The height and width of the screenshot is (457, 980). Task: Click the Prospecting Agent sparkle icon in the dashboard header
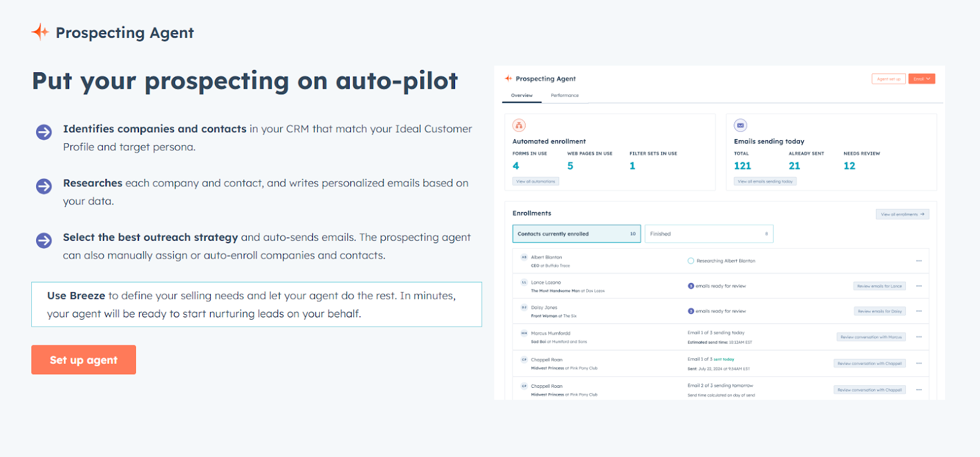pos(508,78)
